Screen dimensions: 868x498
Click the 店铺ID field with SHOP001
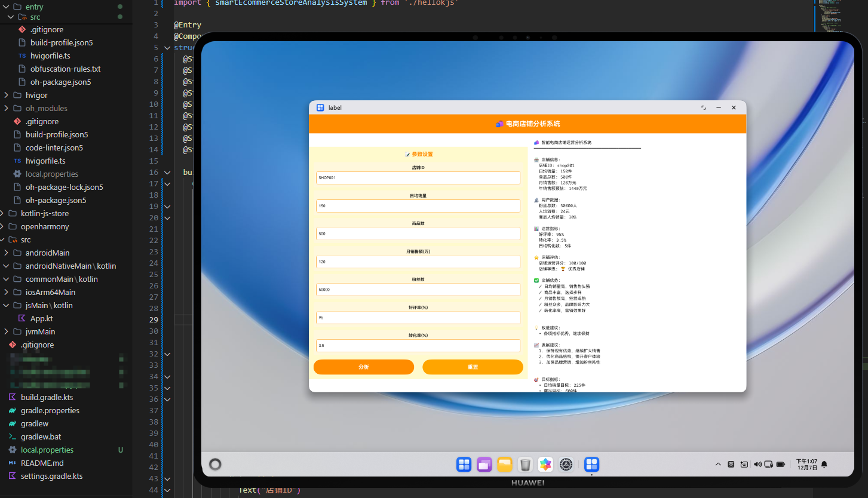(418, 178)
